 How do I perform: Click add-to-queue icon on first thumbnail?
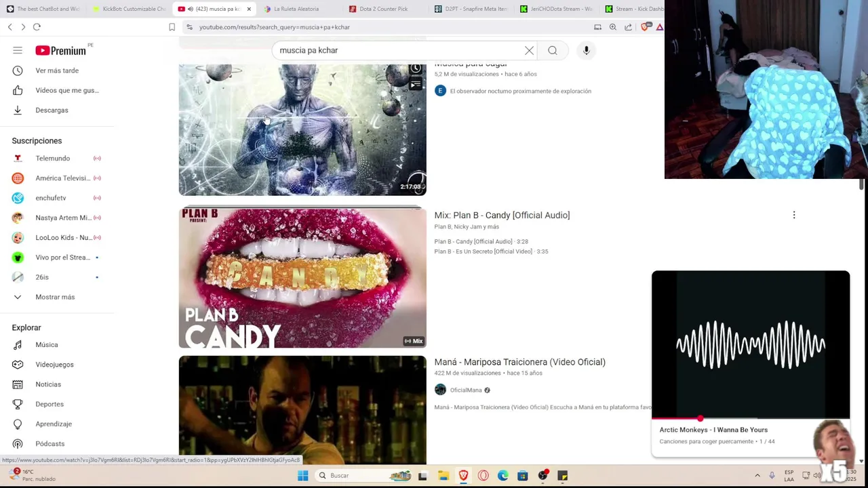click(416, 85)
